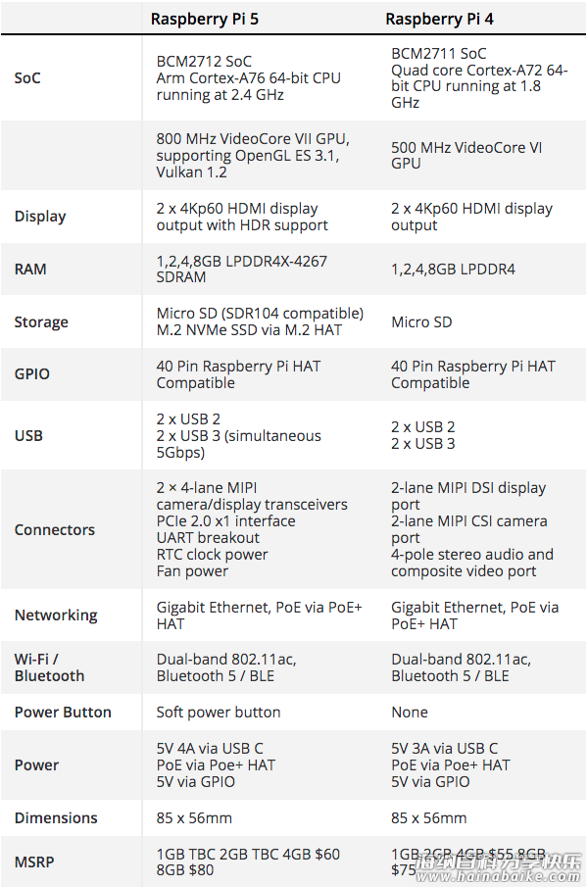Click the BCM2711 SoC cell text
The image size is (588, 887).
(x=438, y=53)
